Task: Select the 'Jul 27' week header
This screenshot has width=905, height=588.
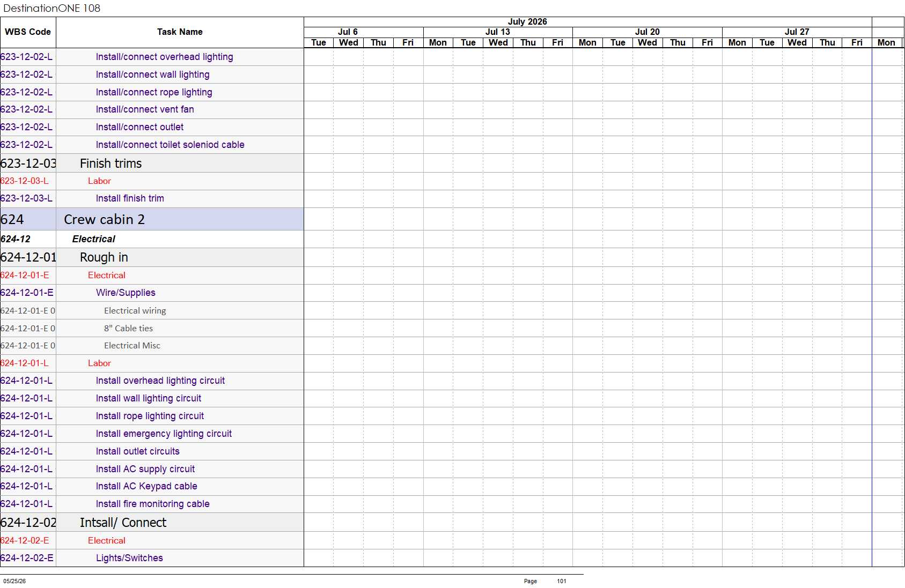Action: pos(797,32)
